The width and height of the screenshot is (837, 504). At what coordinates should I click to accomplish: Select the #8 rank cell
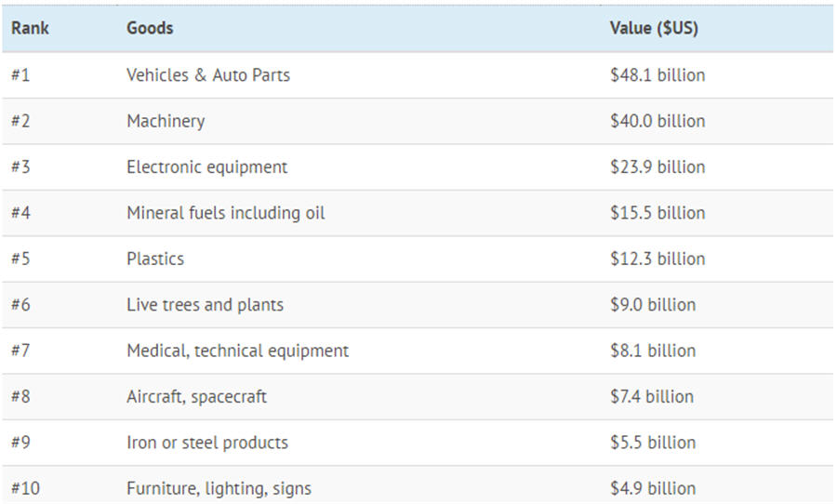[20, 397]
